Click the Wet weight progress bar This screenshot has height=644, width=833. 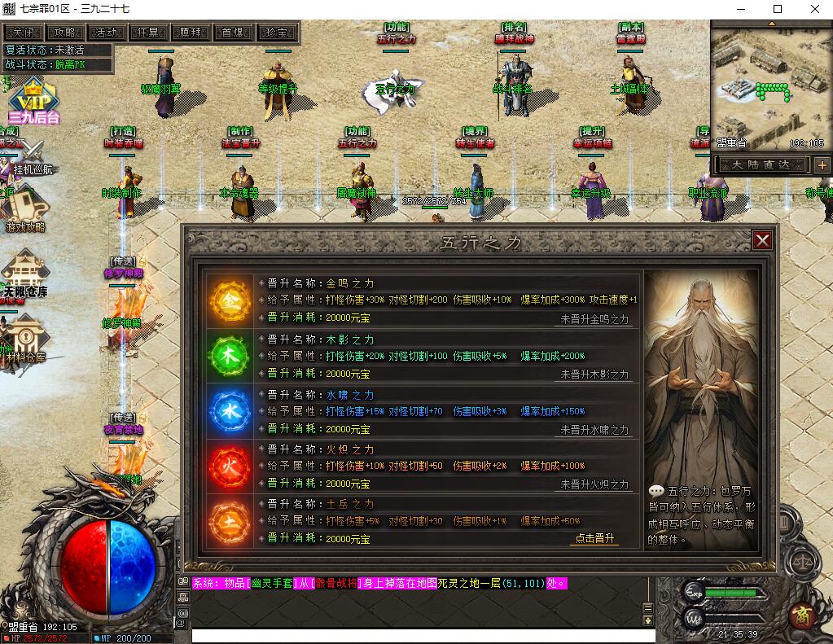(x=734, y=619)
